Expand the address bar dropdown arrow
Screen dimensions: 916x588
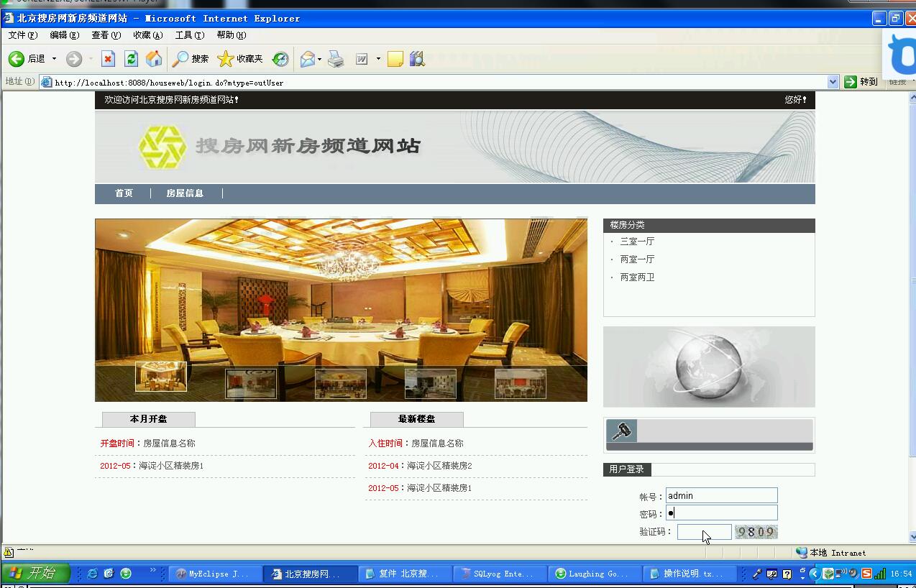(833, 82)
